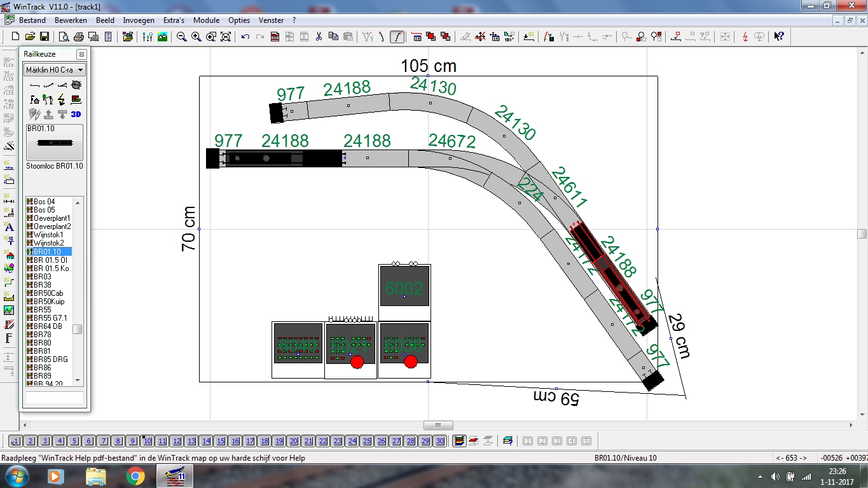Select turntable symbols in Railkeuze
868x488 pixels.
pyautogui.click(x=76, y=85)
